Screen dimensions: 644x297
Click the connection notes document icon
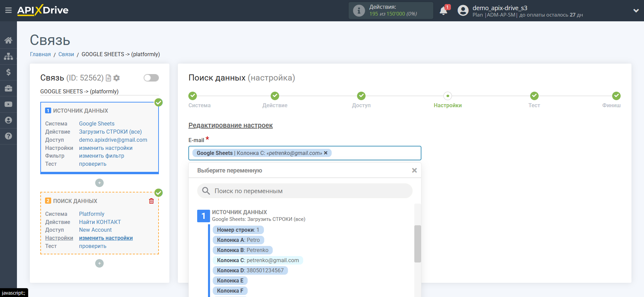(108, 78)
